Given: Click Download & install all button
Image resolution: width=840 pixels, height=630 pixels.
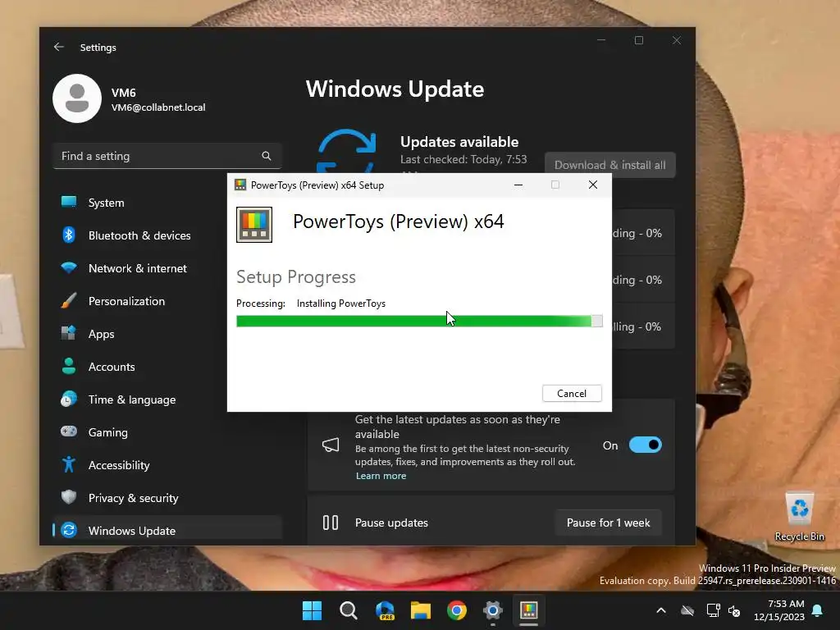Looking at the screenshot, I should click(610, 165).
